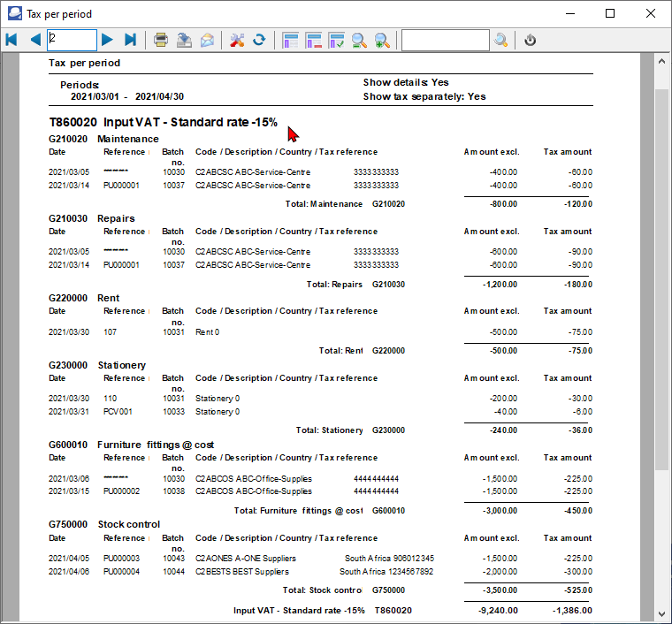The height and width of the screenshot is (624, 672).
Task: Print the tax report
Action: (x=161, y=40)
